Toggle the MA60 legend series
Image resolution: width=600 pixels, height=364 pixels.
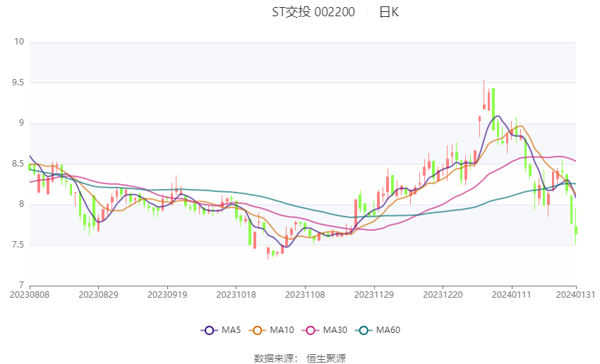click(378, 330)
